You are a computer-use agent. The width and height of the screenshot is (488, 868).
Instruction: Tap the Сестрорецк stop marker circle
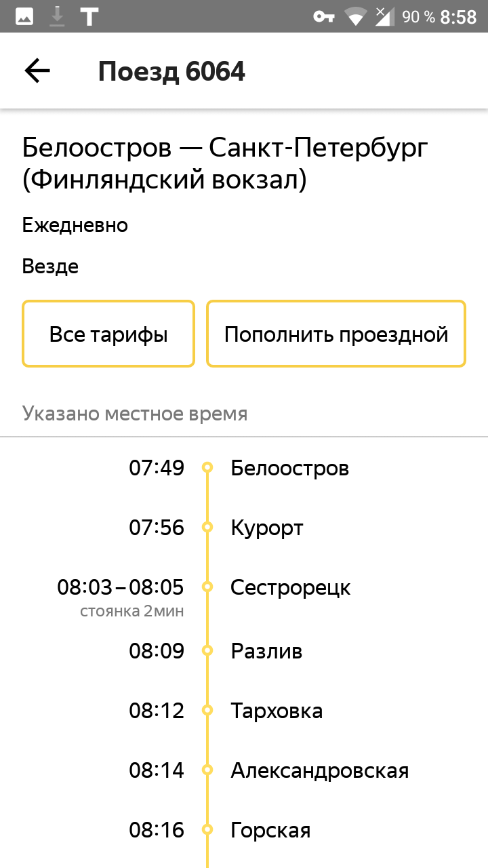click(x=208, y=587)
